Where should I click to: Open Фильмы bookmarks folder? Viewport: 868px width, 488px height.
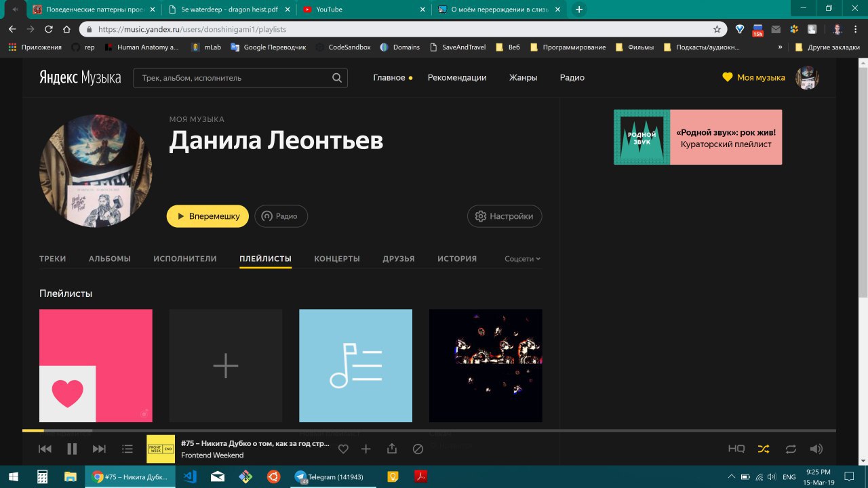(635, 47)
